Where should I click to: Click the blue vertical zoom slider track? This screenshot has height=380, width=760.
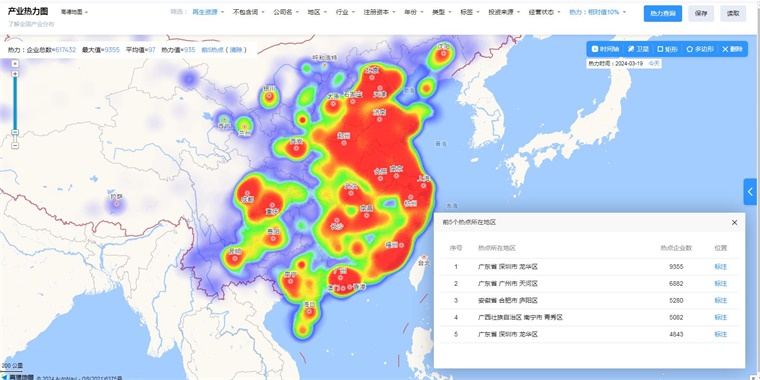tap(15, 103)
